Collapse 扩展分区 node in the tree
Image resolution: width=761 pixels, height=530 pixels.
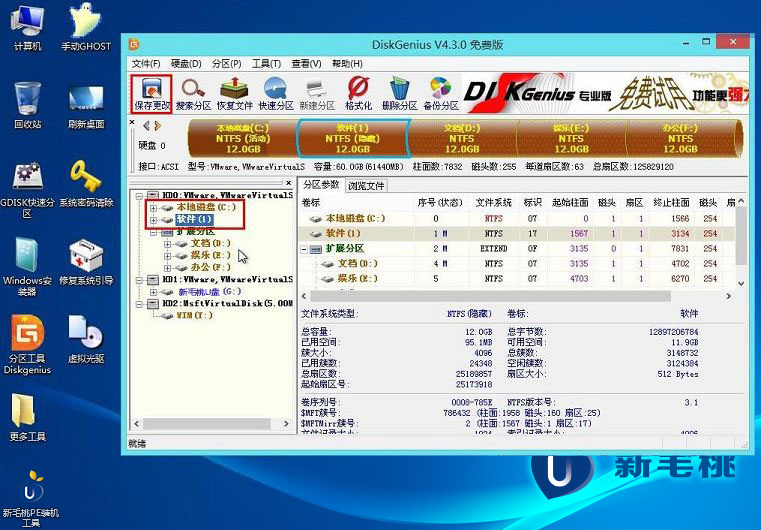[x=153, y=232]
